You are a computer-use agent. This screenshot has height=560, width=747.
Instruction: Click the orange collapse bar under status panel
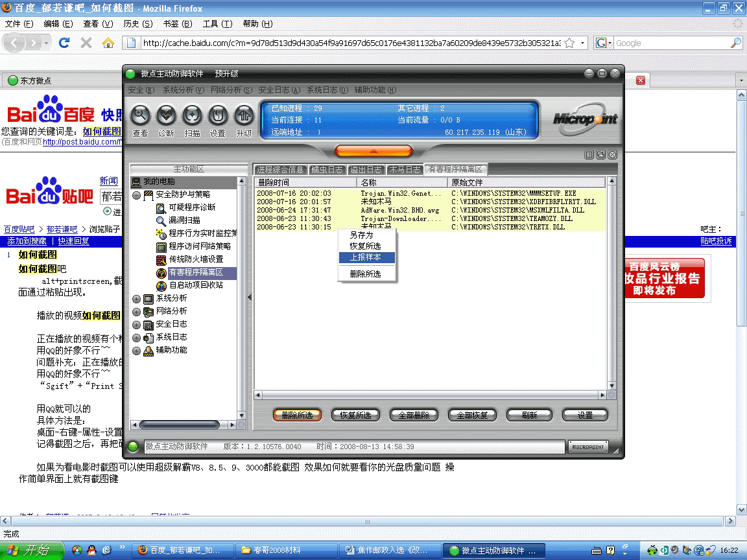click(373, 151)
